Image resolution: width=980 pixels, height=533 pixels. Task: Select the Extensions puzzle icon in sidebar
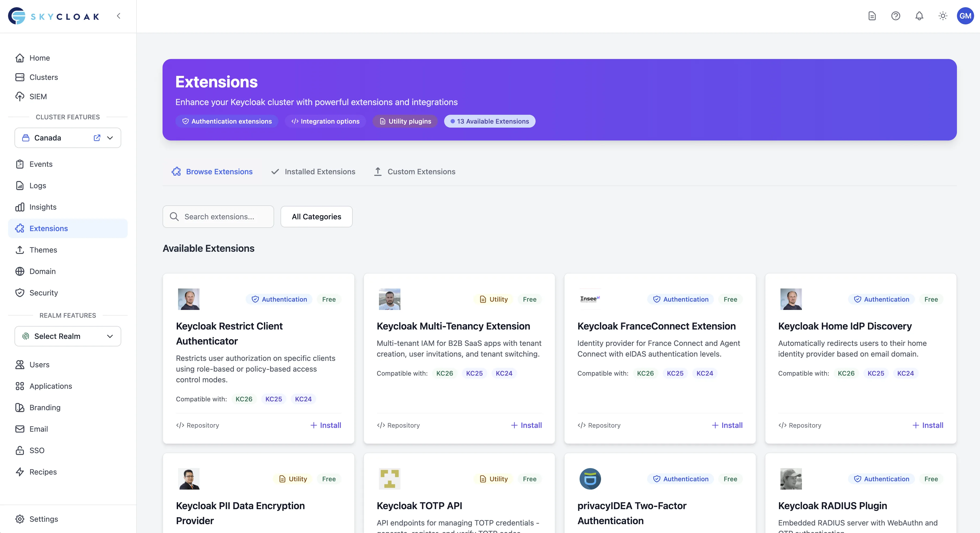pos(20,228)
